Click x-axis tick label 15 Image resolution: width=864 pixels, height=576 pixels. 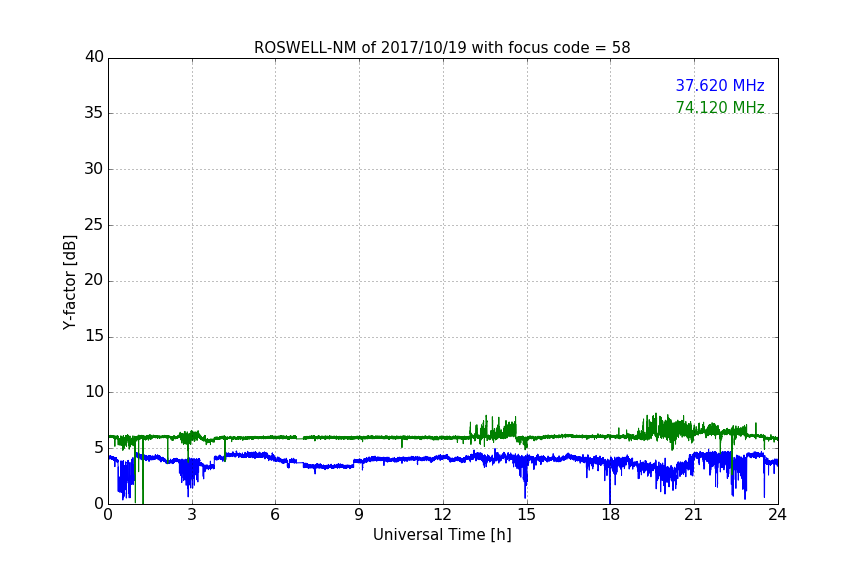(x=526, y=515)
